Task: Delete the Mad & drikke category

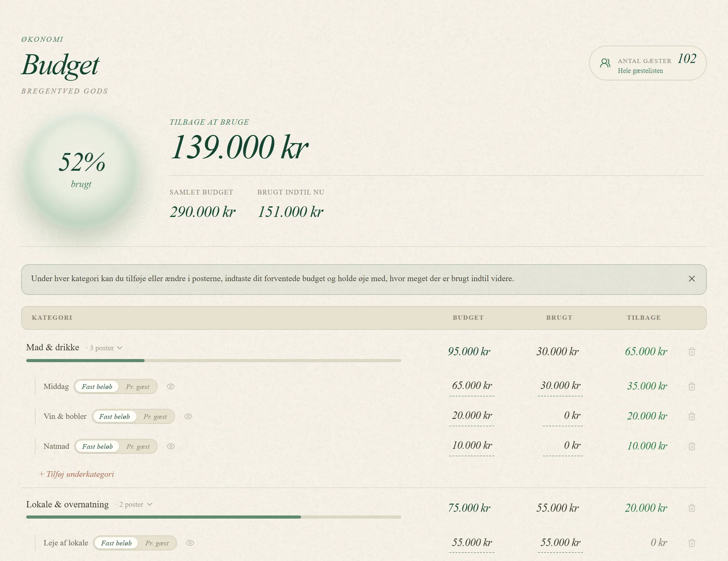Action: (692, 351)
